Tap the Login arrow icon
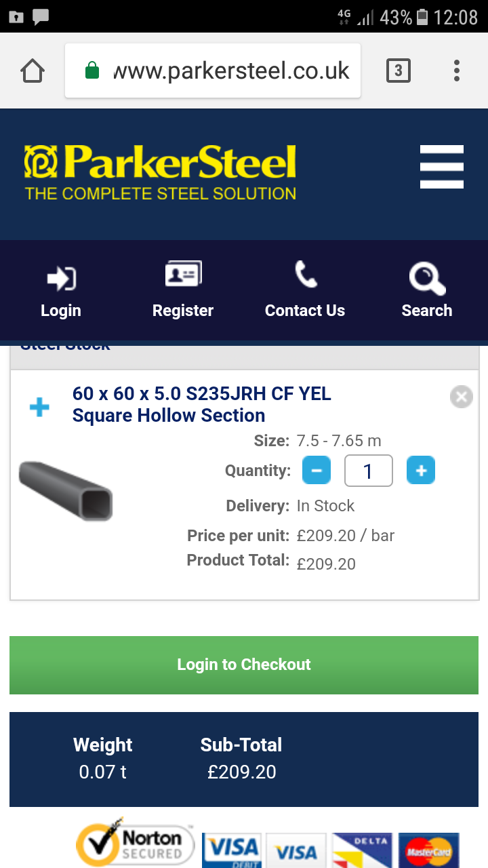The height and width of the screenshot is (868, 488). (61, 278)
